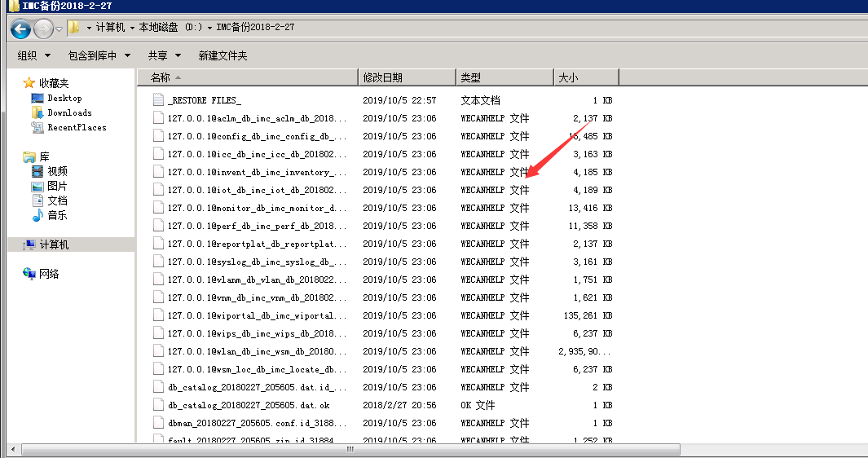The height and width of the screenshot is (458, 868).
Task: Sort by 大小 column header
Action: click(x=568, y=77)
